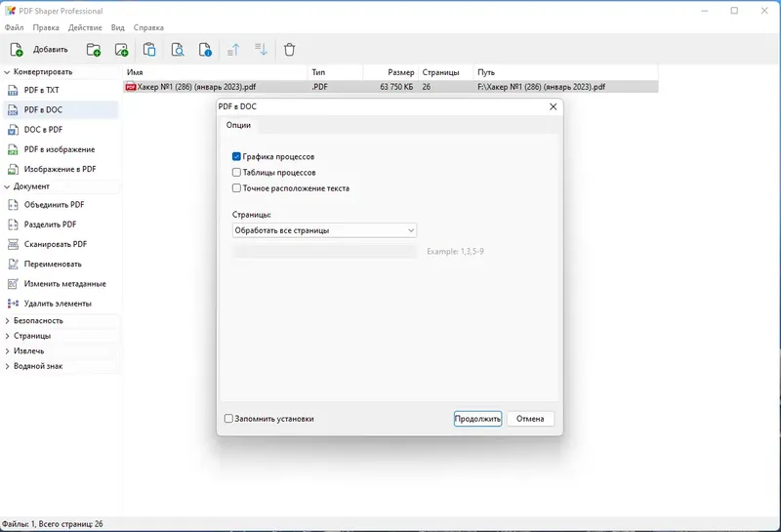Image resolution: width=781 pixels, height=532 pixels.
Task: Open the Действие menu
Action: point(85,27)
